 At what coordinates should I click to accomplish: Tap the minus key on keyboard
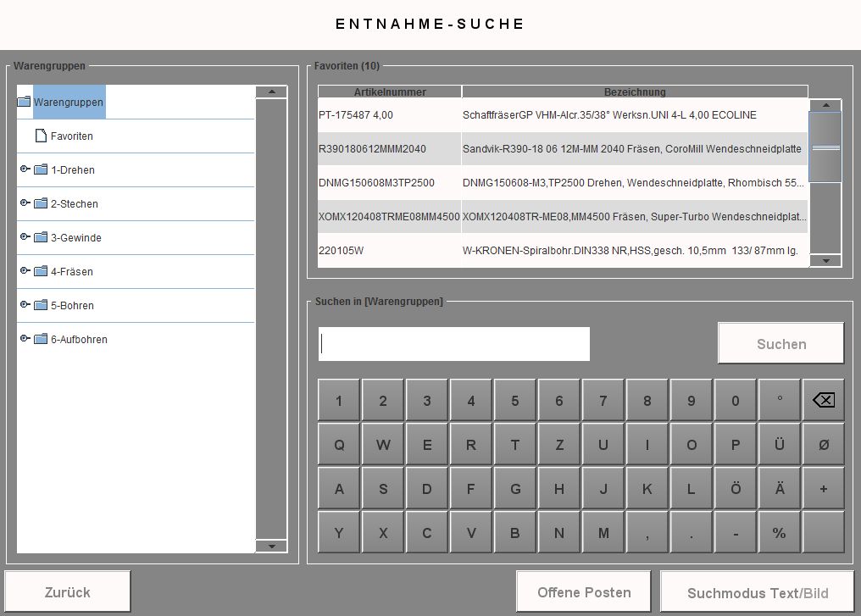(x=736, y=532)
